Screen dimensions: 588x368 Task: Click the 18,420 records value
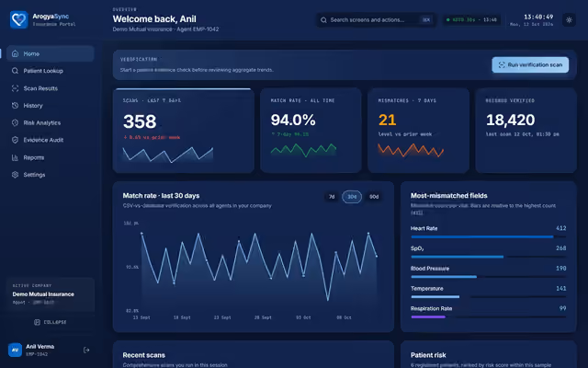click(x=510, y=121)
